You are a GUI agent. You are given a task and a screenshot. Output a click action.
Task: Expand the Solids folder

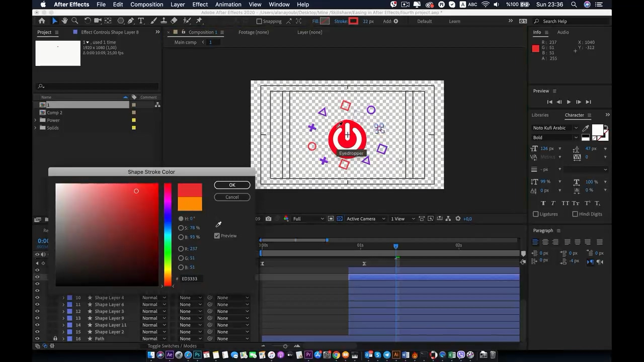coord(35,128)
